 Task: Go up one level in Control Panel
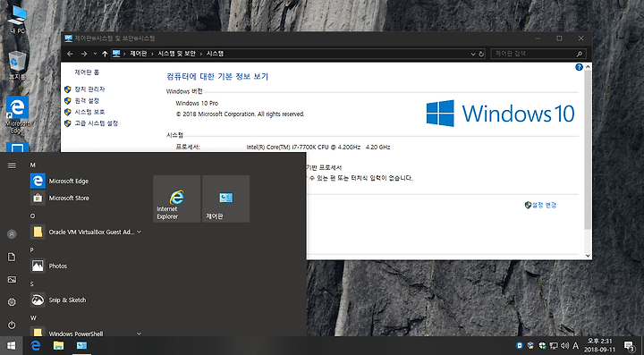point(105,54)
